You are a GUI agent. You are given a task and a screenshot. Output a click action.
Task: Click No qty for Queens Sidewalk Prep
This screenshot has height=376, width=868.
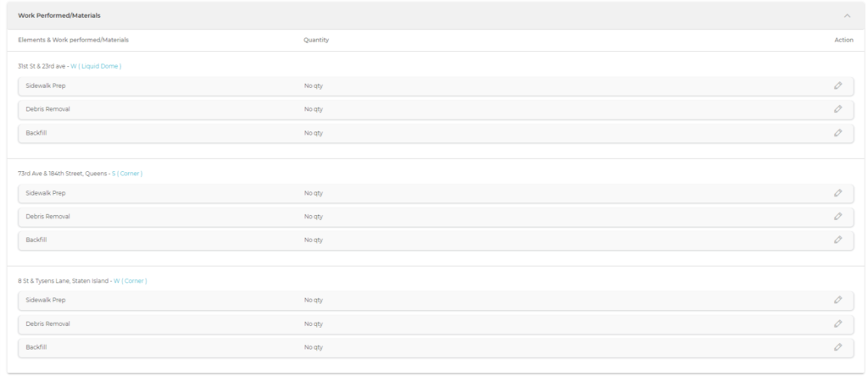314,193
